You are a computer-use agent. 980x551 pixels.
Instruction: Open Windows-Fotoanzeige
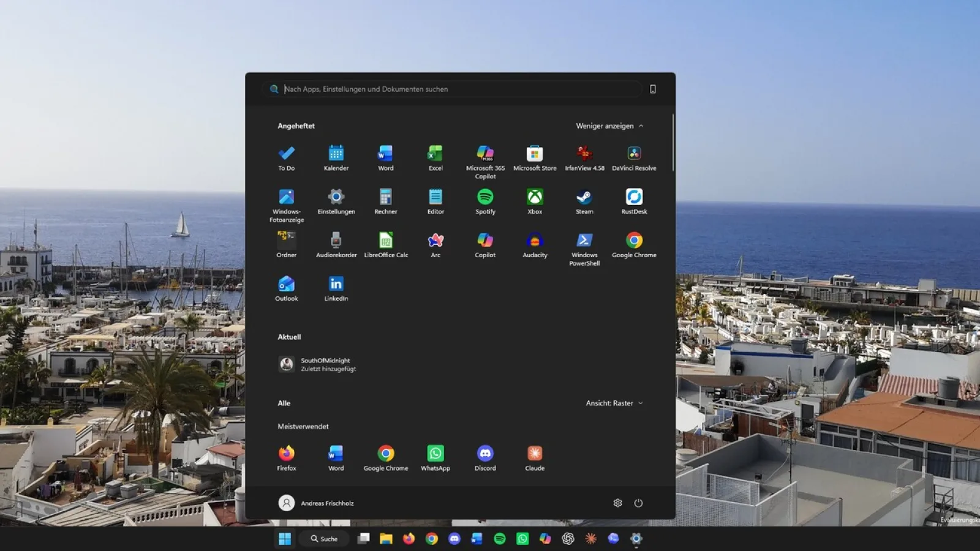pos(287,206)
